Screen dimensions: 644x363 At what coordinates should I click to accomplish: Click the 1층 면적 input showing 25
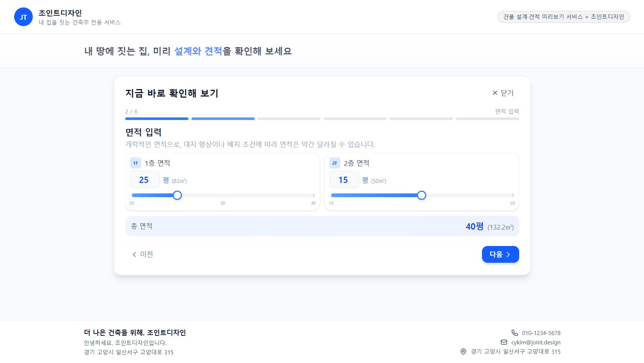(x=145, y=180)
